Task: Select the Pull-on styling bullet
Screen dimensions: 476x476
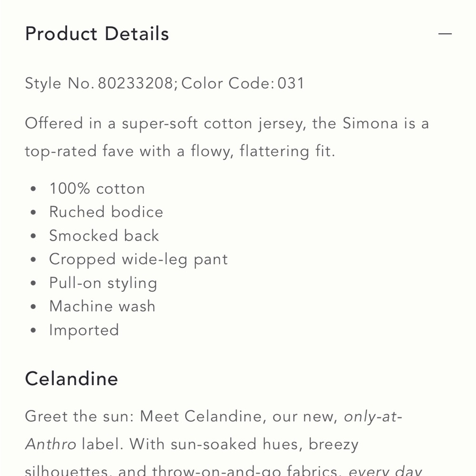Action: coord(103,283)
